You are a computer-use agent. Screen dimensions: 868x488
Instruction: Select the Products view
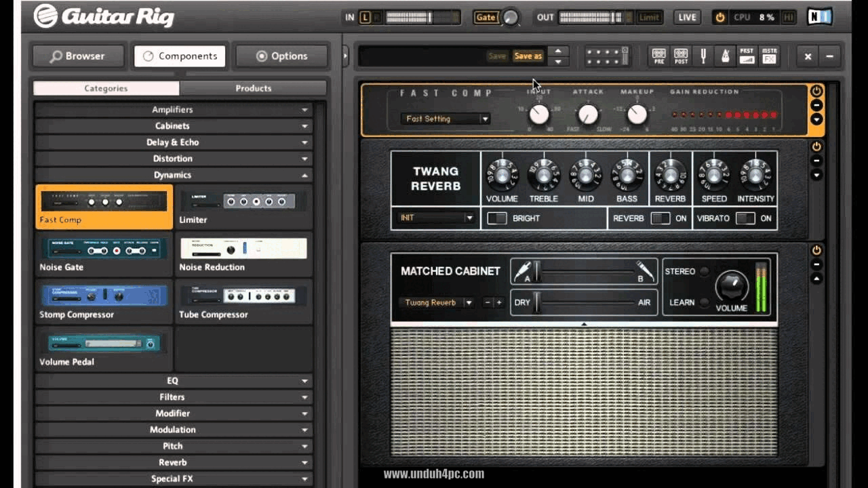[x=253, y=88]
